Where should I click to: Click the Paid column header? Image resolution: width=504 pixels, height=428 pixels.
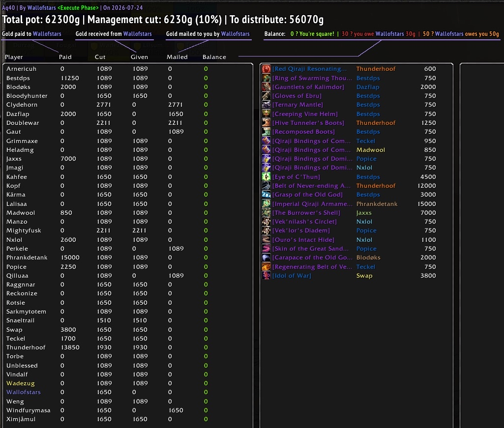[65, 57]
